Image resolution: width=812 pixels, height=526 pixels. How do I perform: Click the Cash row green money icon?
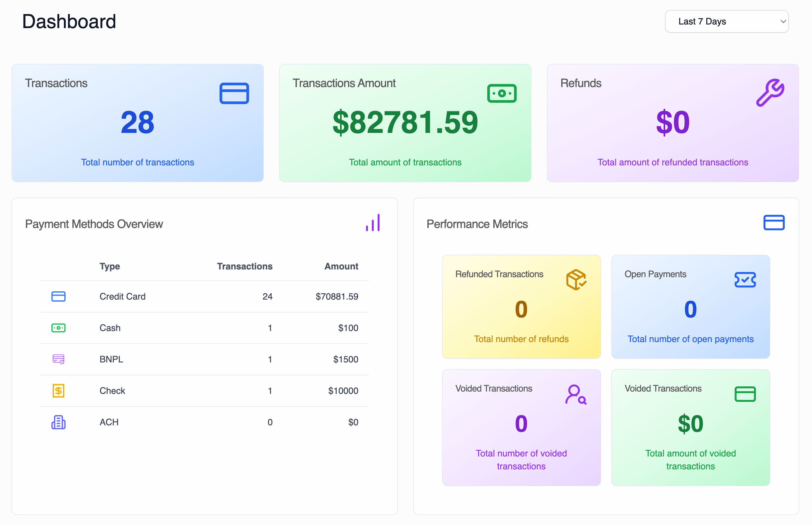(x=58, y=328)
